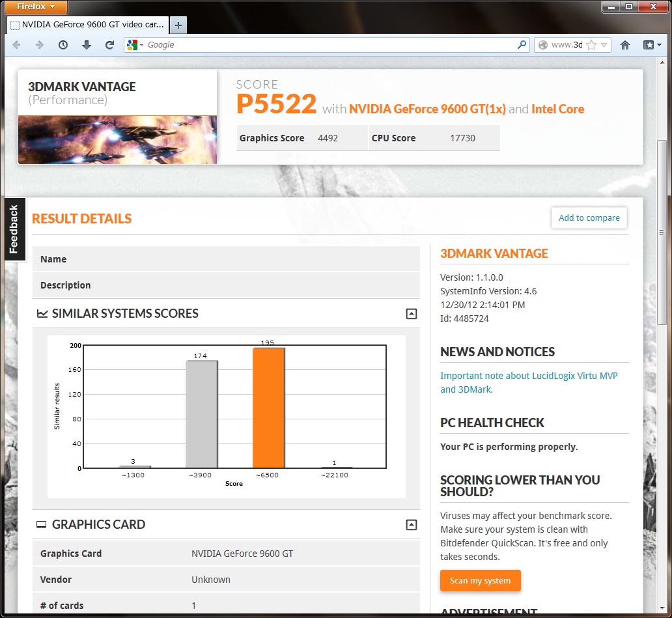Click the P5522 score text
This screenshot has width=672, height=618.
pos(277,104)
